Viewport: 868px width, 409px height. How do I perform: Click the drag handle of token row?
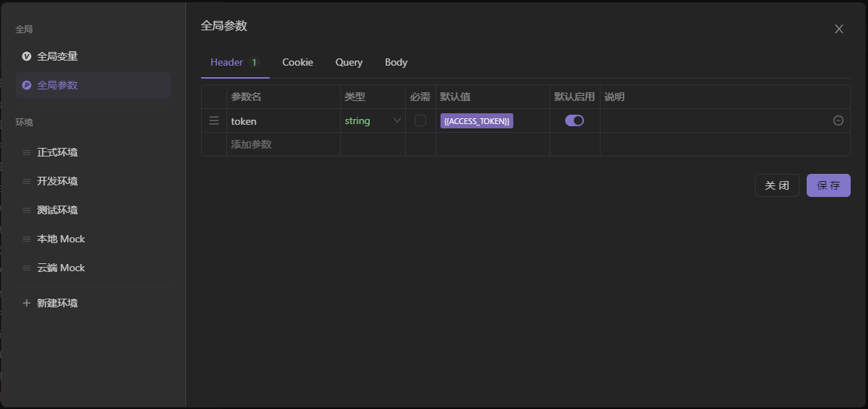(x=214, y=121)
